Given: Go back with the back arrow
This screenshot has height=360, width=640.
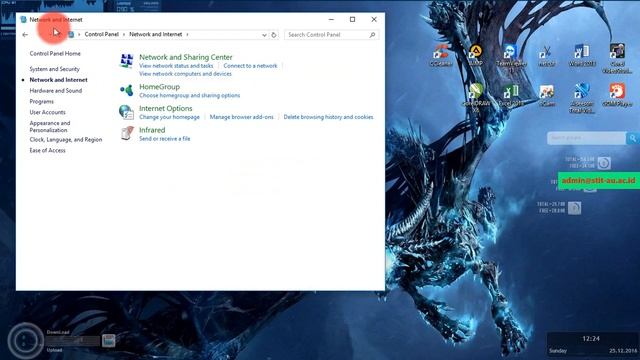Looking at the screenshot, I should pyautogui.click(x=25, y=35).
